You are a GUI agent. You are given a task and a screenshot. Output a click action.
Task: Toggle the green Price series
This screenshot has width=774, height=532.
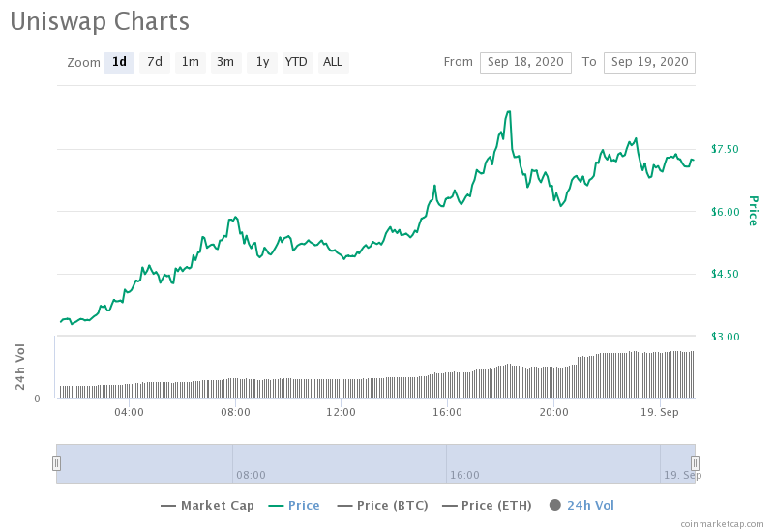[x=294, y=505]
